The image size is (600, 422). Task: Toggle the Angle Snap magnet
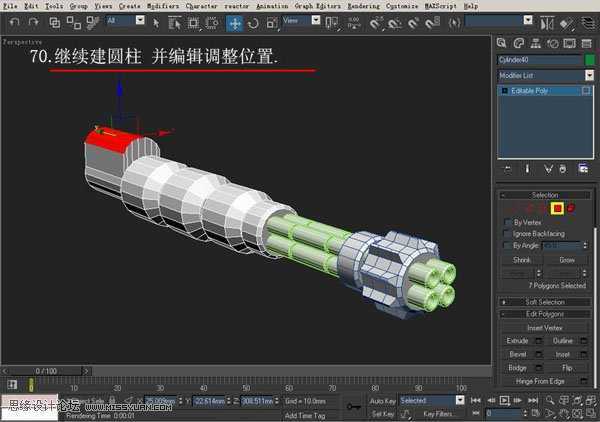click(394, 23)
